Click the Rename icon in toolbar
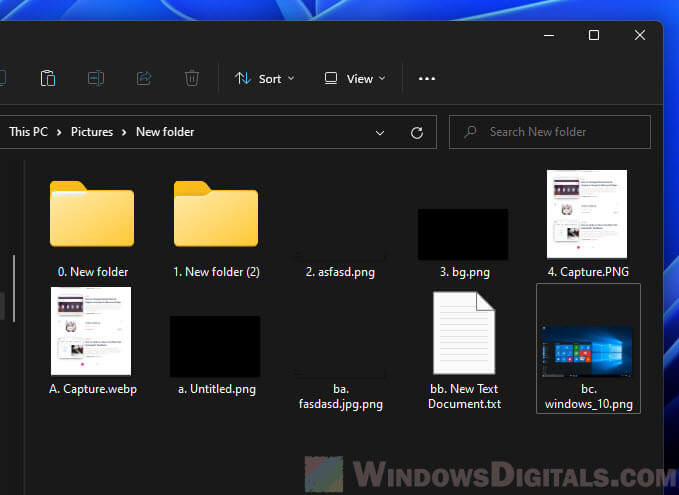Image resolution: width=679 pixels, height=495 pixels. pos(96,78)
